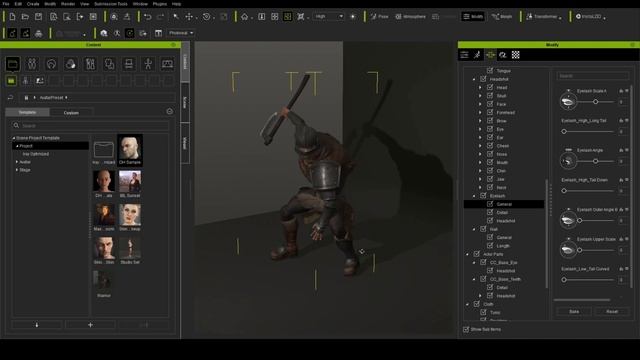The width and height of the screenshot is (640, 360).
Task: Collapse the Eyelash node
Action: coord(474,196)
